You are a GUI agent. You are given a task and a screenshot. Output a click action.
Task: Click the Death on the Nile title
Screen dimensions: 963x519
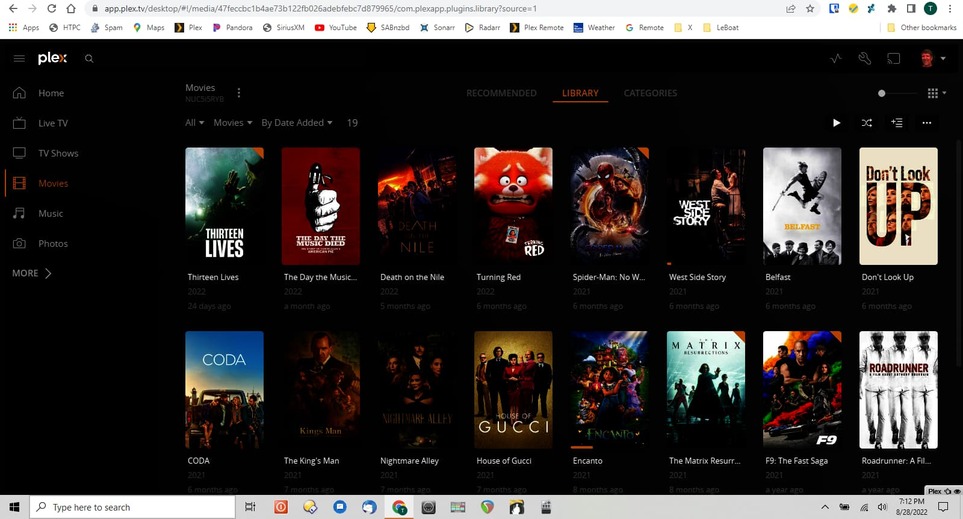tap(412, 277)
